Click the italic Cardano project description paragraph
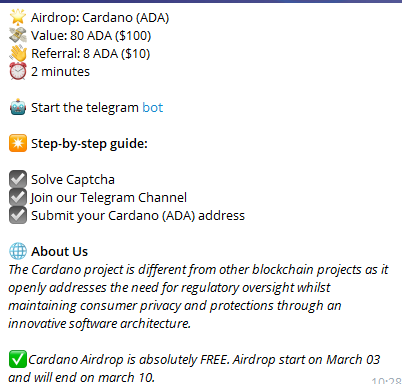402x384 pixels. [198, 296]
